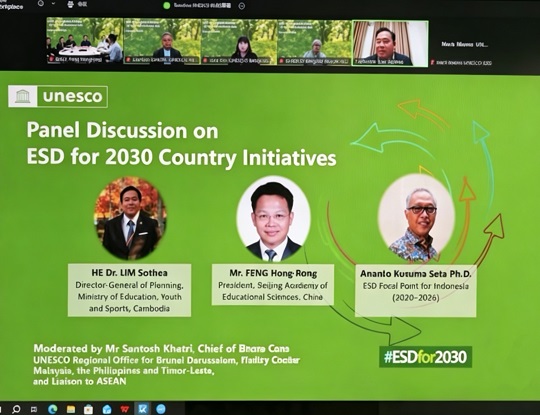Click the green screen-sharing status indicator

pos(167,6)
